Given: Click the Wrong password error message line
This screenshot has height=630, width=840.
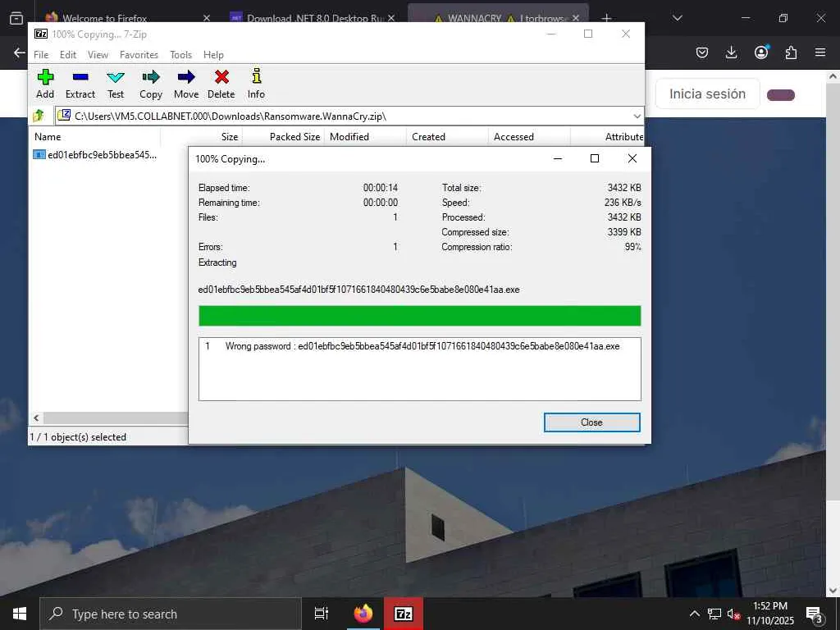Looking at the screenshot, I should 412,346.
